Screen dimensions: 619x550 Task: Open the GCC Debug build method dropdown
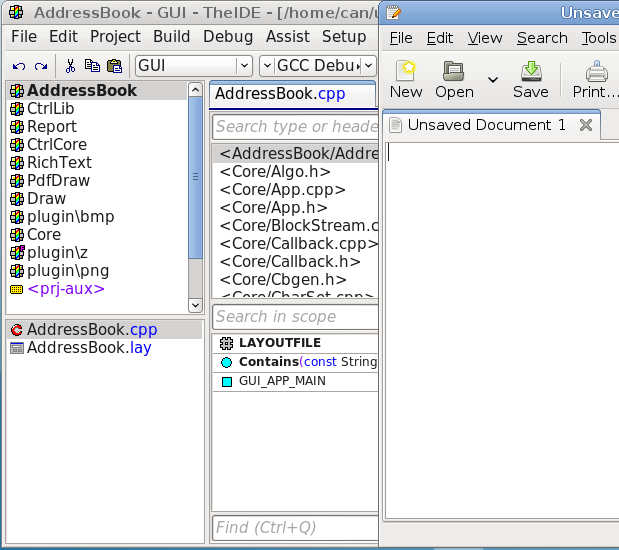click(x=367, y=66)
